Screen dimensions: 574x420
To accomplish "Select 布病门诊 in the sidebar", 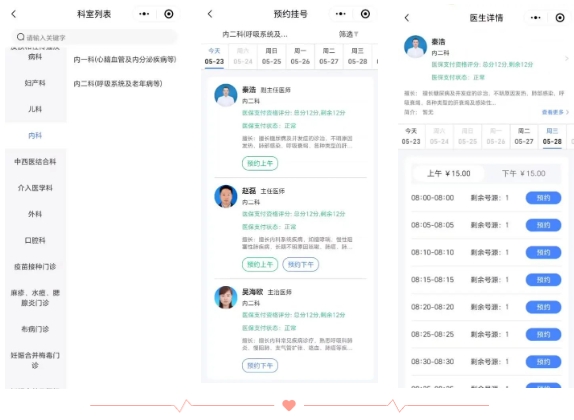I will tap(35, 329).
